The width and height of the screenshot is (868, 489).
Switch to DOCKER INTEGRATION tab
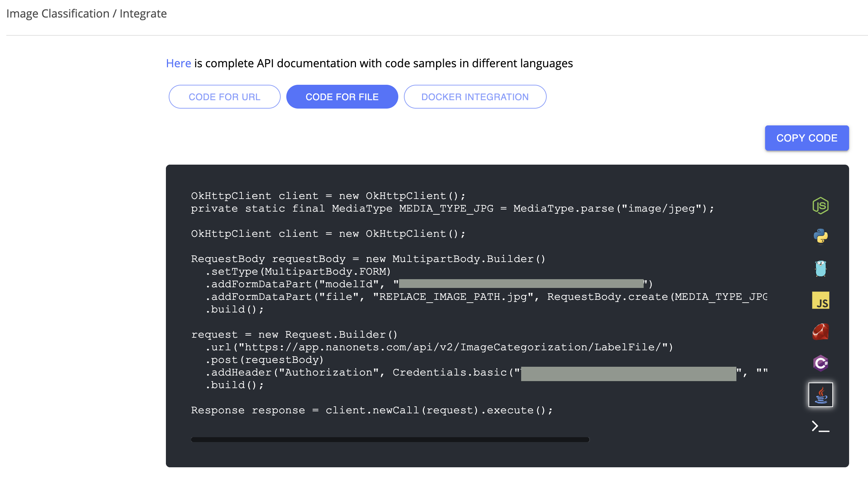475,97
